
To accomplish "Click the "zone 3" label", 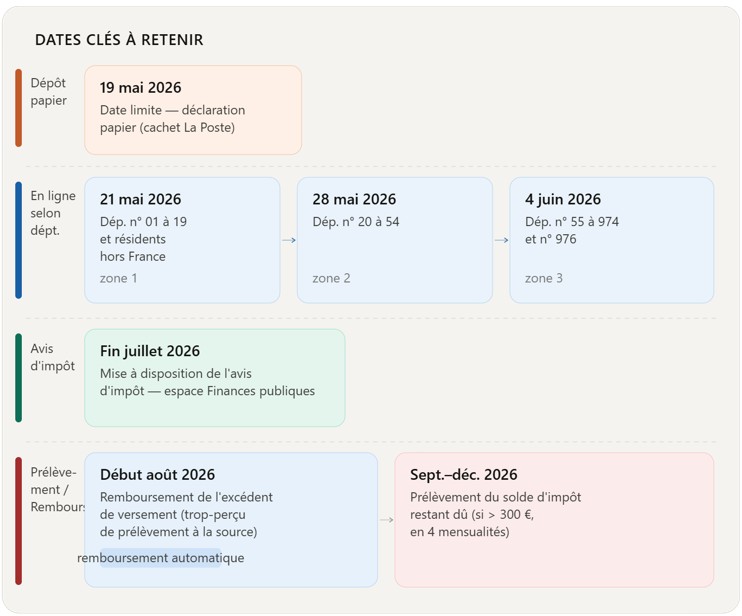I will tap(544, 278).
